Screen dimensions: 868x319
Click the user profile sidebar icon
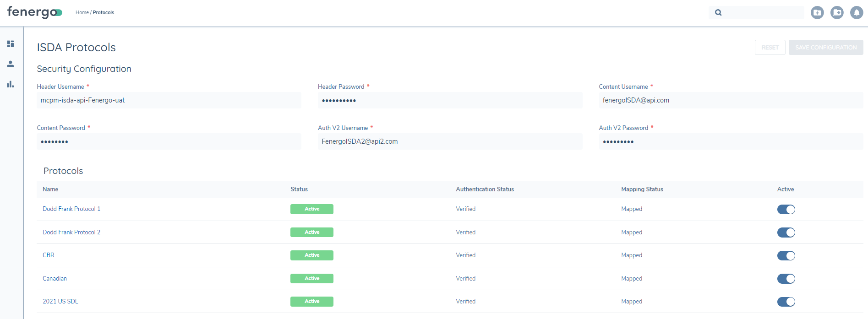[11, 64]
